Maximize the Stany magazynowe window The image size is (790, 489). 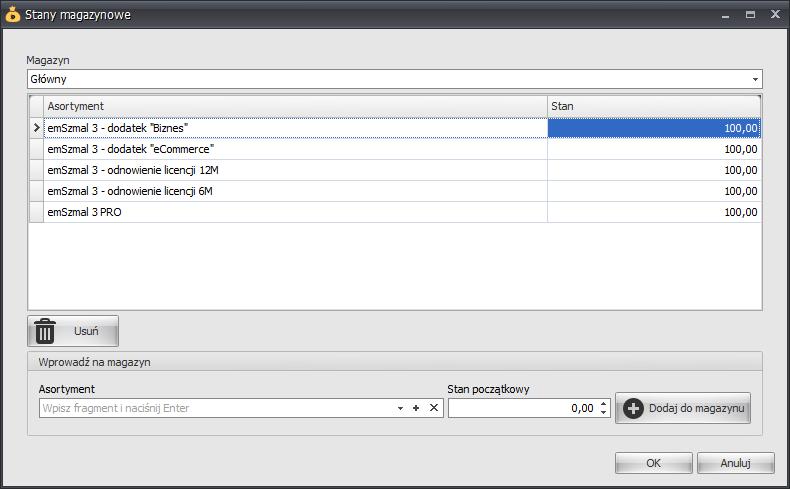(x=750, y=15)
